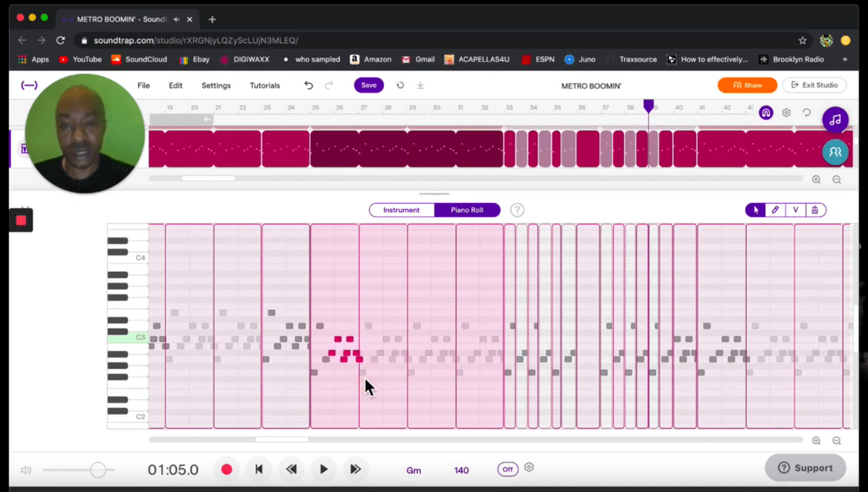Viewport: 868px width, 492px height.
Task: Click the Exit Studio button
Action: click(x=814, y=85)
